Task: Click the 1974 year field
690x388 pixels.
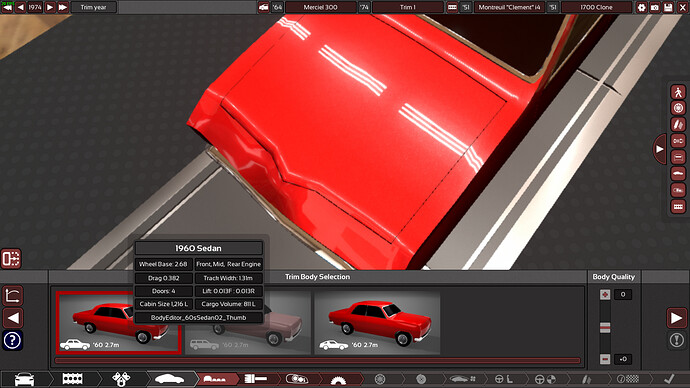Action: (x=35, y=7)
